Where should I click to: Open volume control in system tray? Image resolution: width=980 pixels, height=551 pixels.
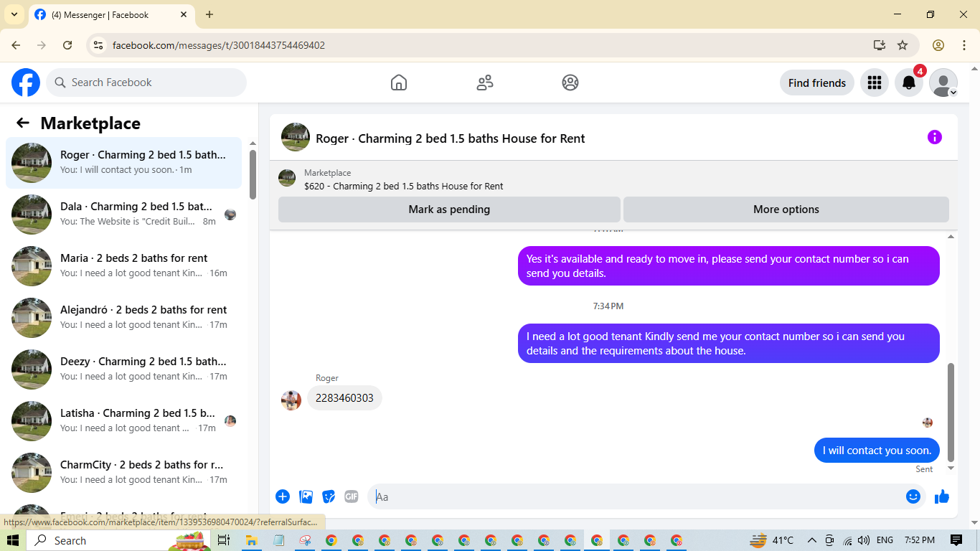click(864, 540)
